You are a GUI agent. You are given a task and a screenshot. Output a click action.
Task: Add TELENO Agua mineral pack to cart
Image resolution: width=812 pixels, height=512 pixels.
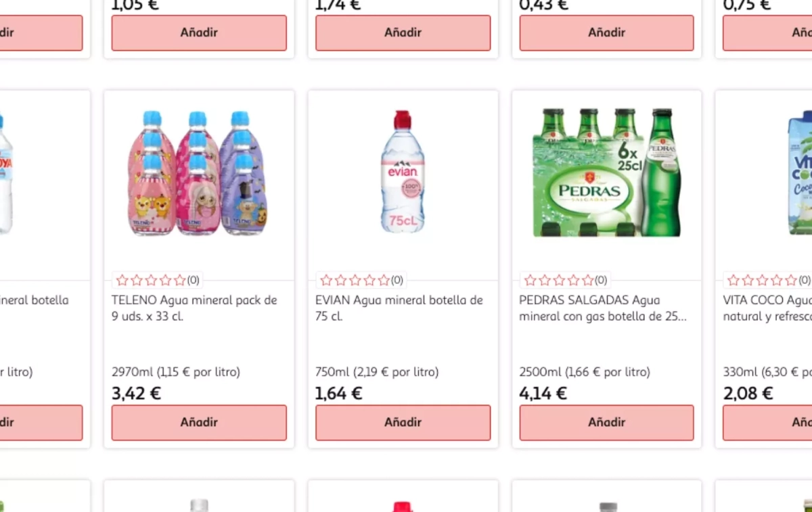click(x=199, y=422)
